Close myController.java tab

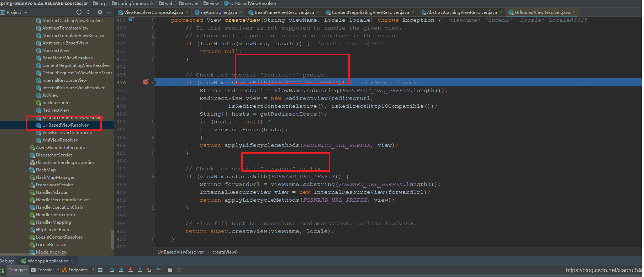241,12
